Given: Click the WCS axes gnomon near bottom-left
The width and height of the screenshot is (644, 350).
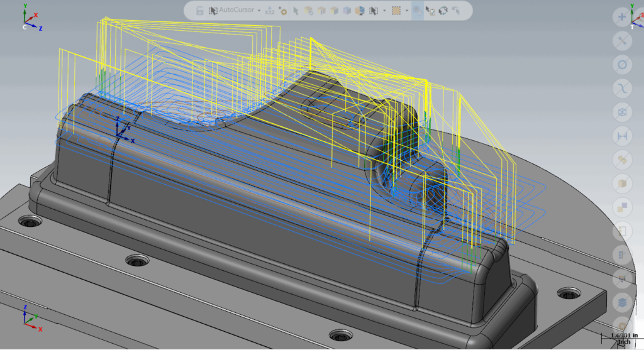Looking at the screenshot, I should click(31, 318).
